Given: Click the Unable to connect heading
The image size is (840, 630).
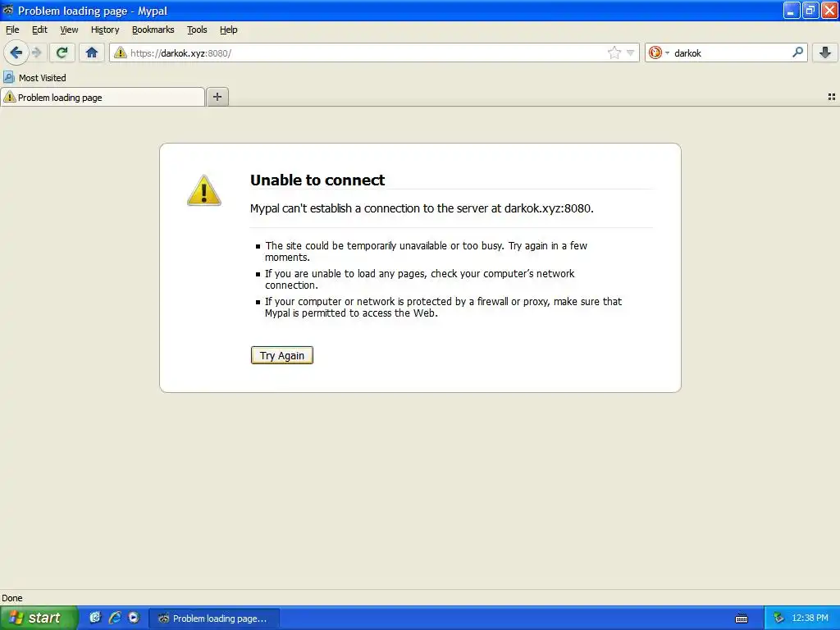Looking at the screenshot, I should click(317, 180).
